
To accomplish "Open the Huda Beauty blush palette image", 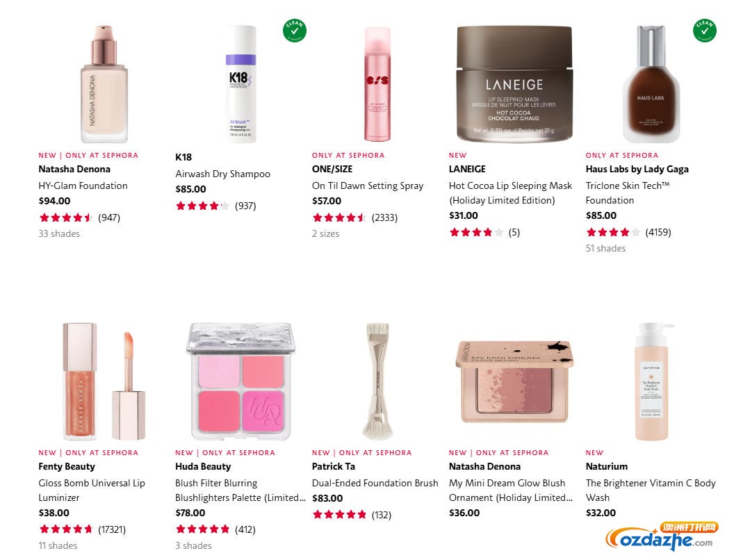I will point(240,381).
